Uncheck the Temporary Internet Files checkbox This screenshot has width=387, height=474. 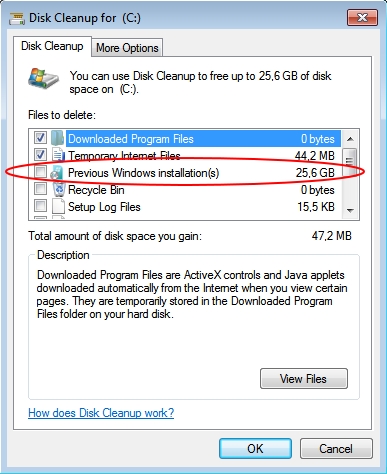40,155
